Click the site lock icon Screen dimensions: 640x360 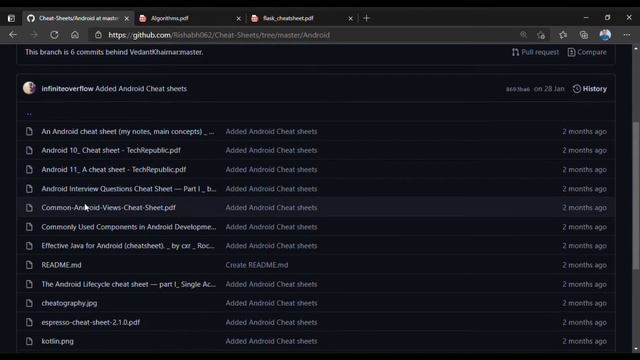(x=98, y=35)
